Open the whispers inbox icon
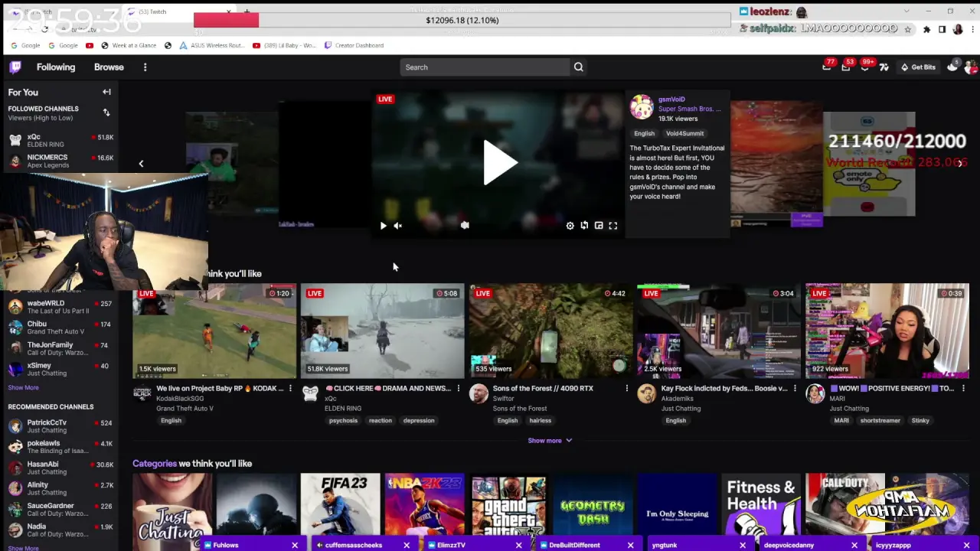 tap(846, 69)
